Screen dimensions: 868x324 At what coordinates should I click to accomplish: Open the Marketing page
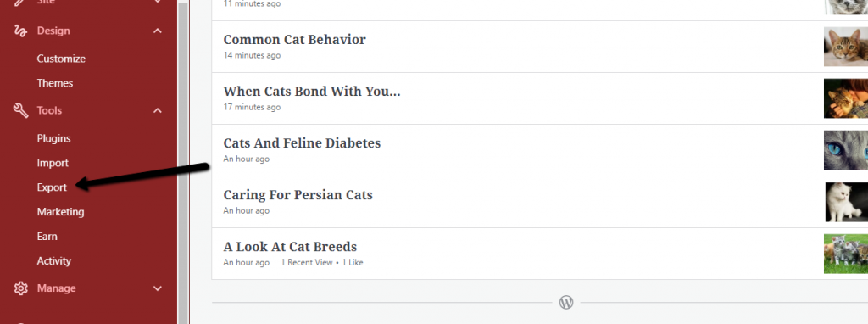coord(60,211)
